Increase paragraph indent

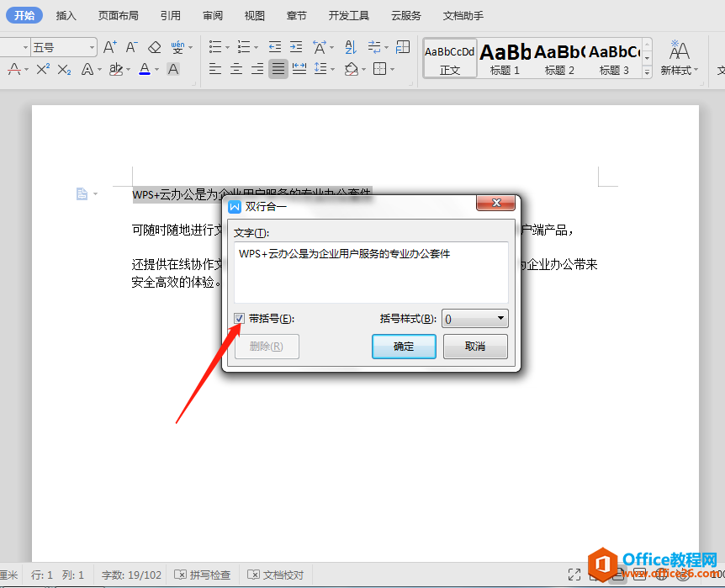(x=296, y=47)
